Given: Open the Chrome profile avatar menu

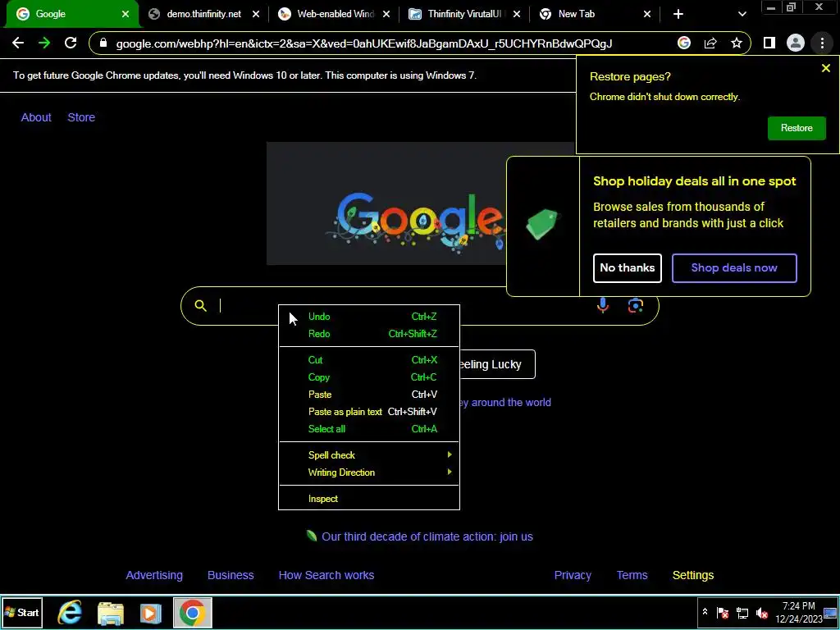Looking at the screenshot, I should [x=796, y=43].
